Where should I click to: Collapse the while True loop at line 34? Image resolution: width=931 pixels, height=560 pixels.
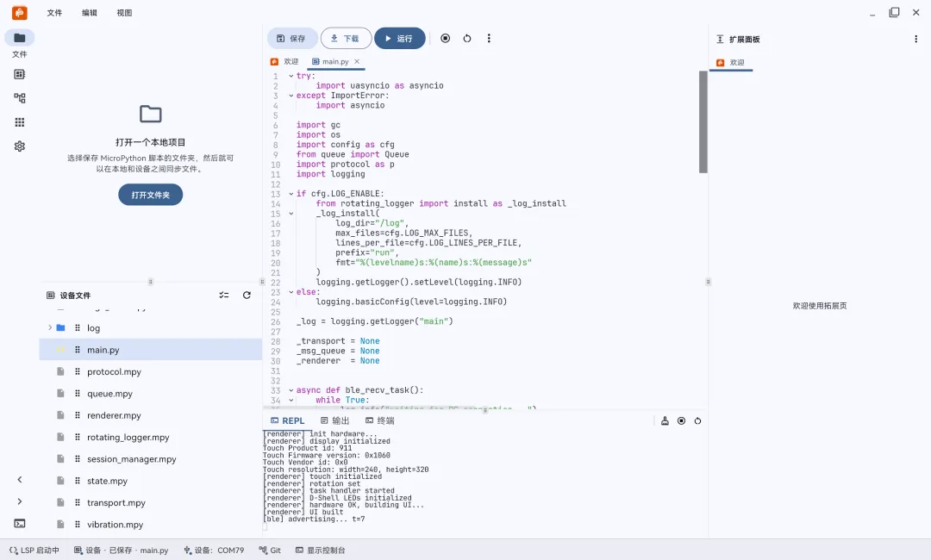point(291,400)
